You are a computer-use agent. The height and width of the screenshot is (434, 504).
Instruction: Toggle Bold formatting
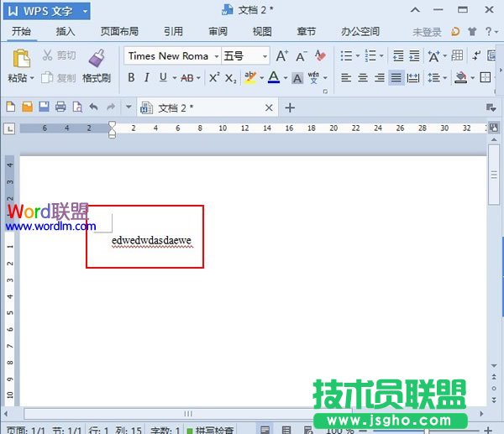tap(131, 77)
